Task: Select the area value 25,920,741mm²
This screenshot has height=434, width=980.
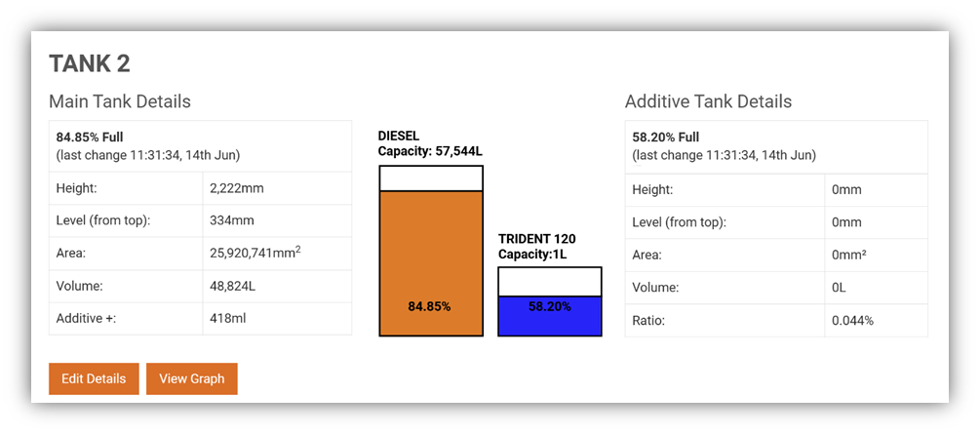Action: click(x=255, y=254)
